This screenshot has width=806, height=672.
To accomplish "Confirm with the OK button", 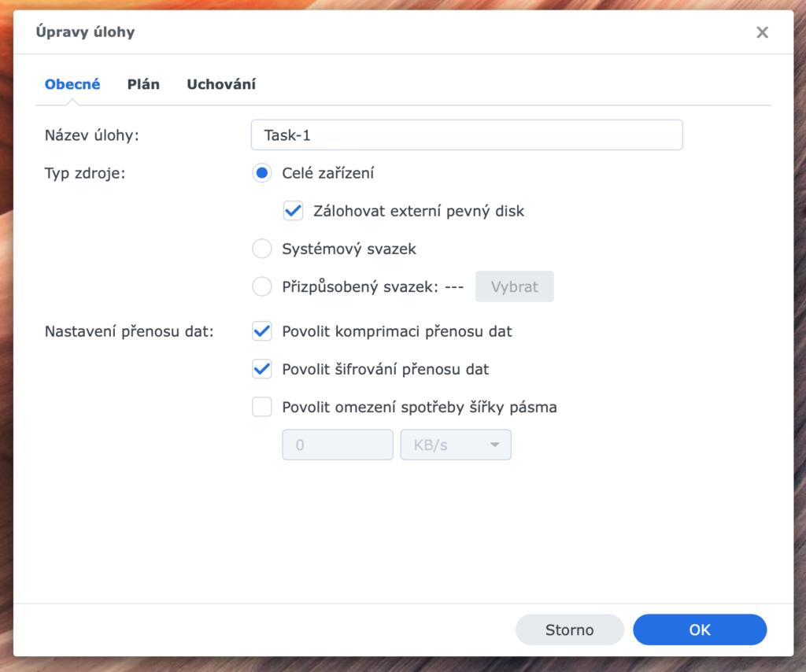I will 700,630.
